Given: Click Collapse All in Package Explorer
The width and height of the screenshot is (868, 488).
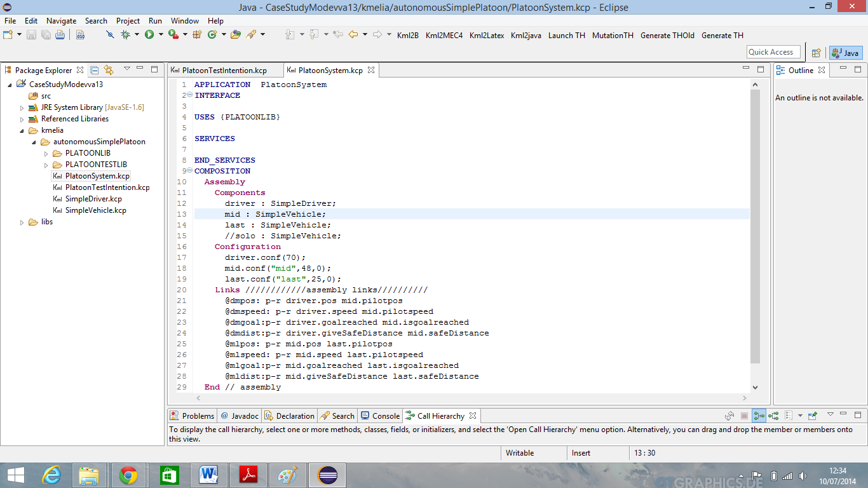Looking at the screenshot, I should 95,70.
